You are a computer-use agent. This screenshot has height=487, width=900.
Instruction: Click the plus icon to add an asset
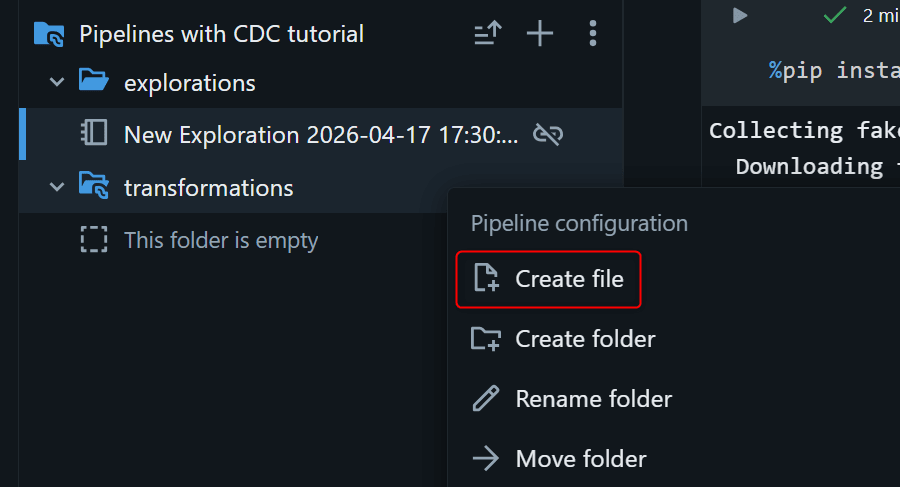540,34
